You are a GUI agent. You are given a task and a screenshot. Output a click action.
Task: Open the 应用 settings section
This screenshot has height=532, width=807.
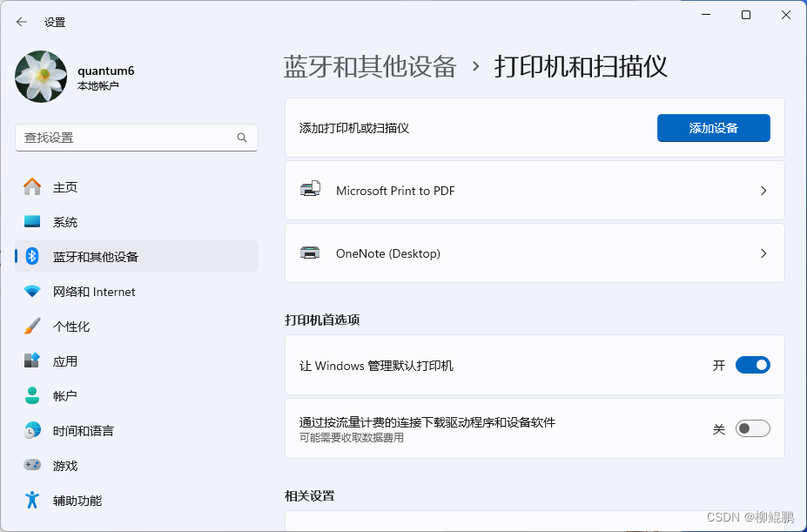tap(137, 361)
